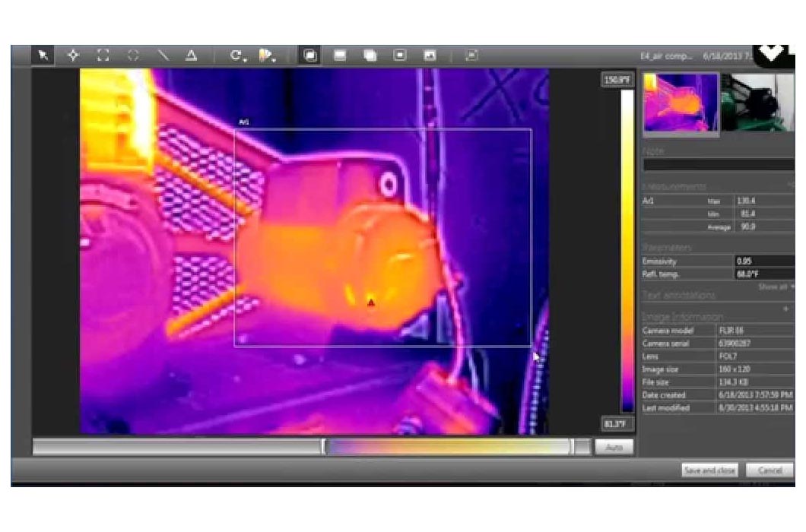
Task: Select the box area measurement tool
Action: (103, 55)
